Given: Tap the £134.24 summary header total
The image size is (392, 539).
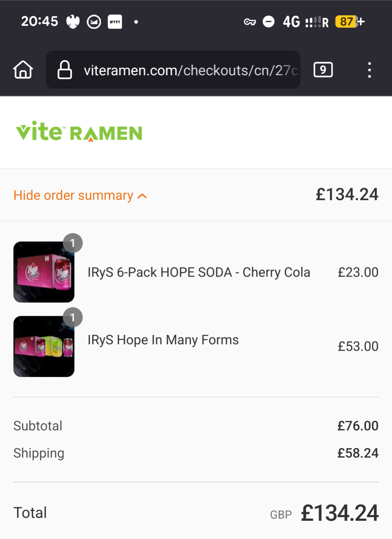Looking at the screenshot, I should pos(347,194).
